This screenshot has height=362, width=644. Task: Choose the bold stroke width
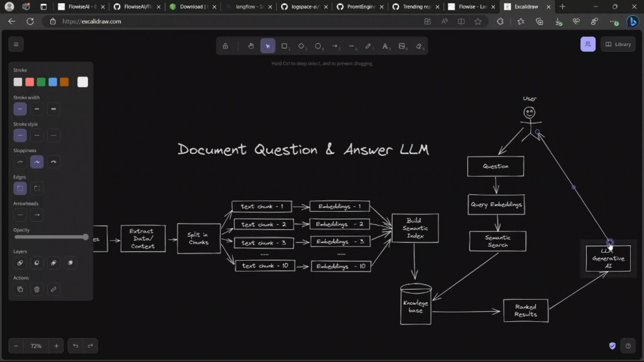coord(54,109)
